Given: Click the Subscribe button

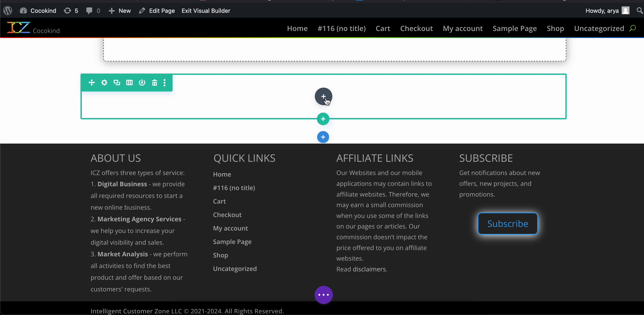Looking at the screenshot, I should pos(508,224).
